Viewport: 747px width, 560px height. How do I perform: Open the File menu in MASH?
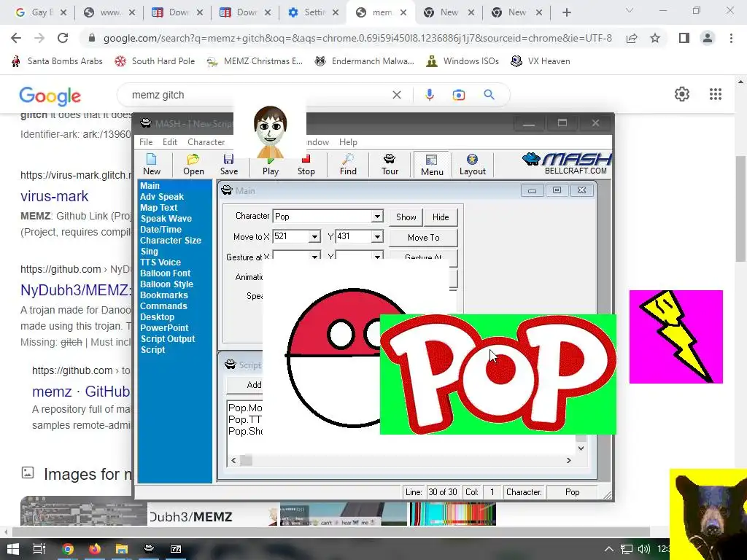click(x=146, y=142)
